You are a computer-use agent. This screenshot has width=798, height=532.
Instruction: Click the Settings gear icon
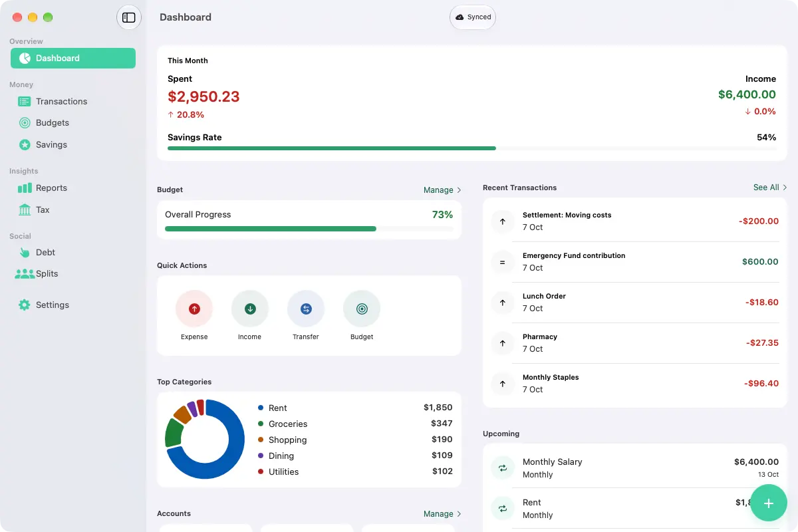[x=25, y=305]
